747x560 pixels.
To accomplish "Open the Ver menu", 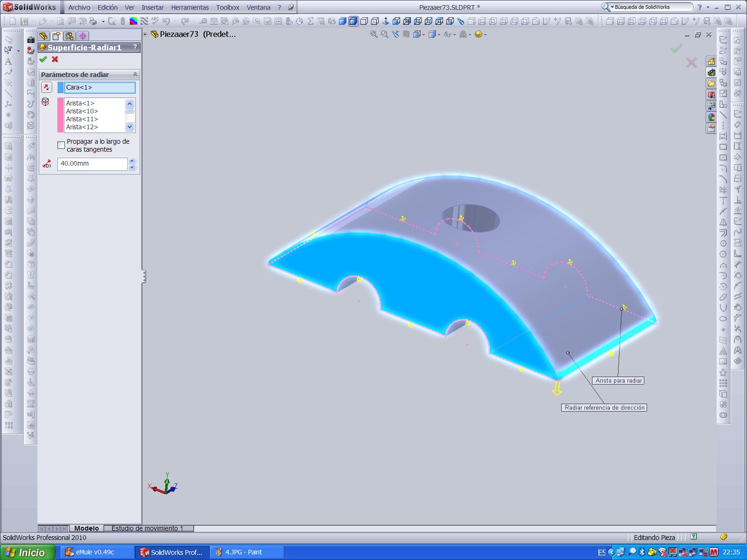I will click(130, 7).
